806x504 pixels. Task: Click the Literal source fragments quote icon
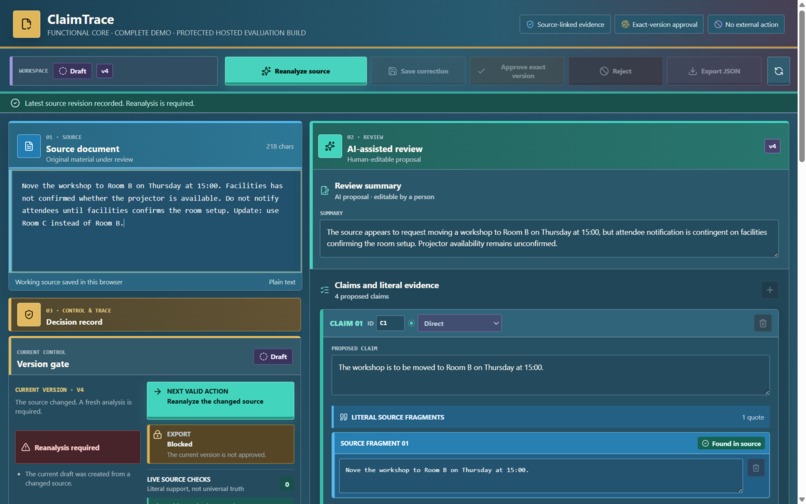pyautogui.click(x=343, y=417)
